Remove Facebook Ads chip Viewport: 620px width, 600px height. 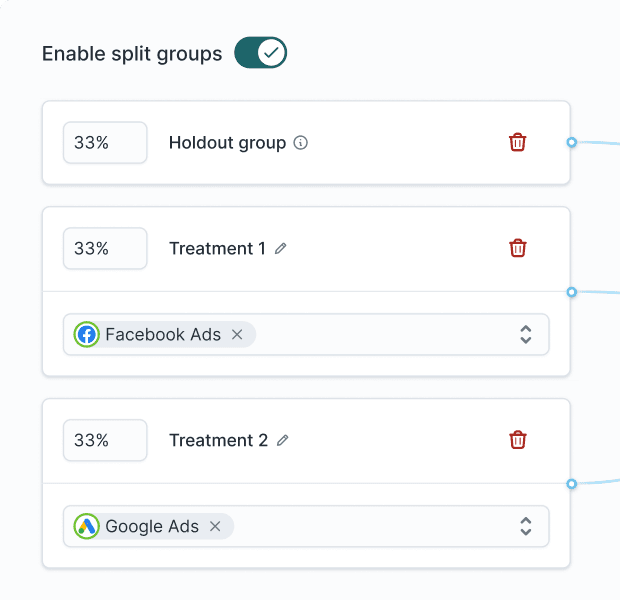(237, 335)
